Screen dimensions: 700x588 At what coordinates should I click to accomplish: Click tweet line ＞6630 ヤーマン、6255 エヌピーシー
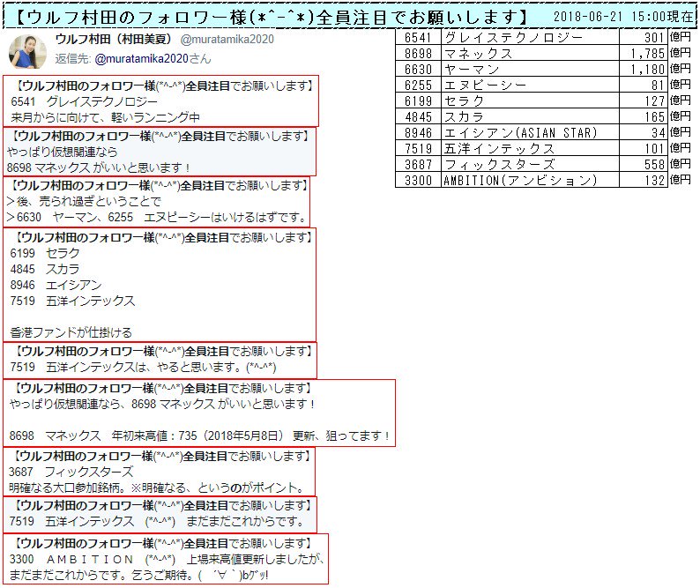tap(157, 218)
